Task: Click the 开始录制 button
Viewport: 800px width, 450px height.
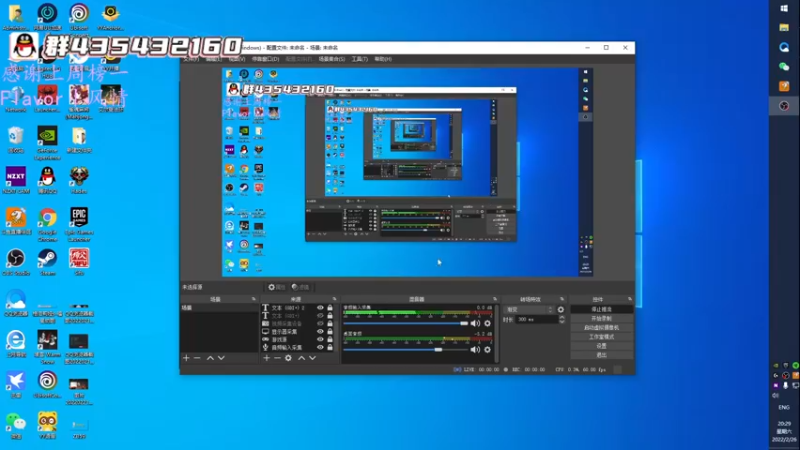Action: pos(602,319)
